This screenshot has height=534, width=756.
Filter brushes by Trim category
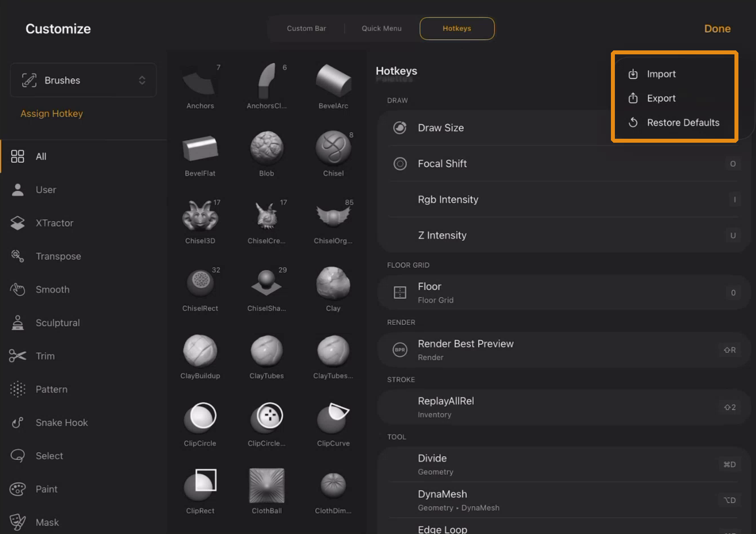(83, 356)
